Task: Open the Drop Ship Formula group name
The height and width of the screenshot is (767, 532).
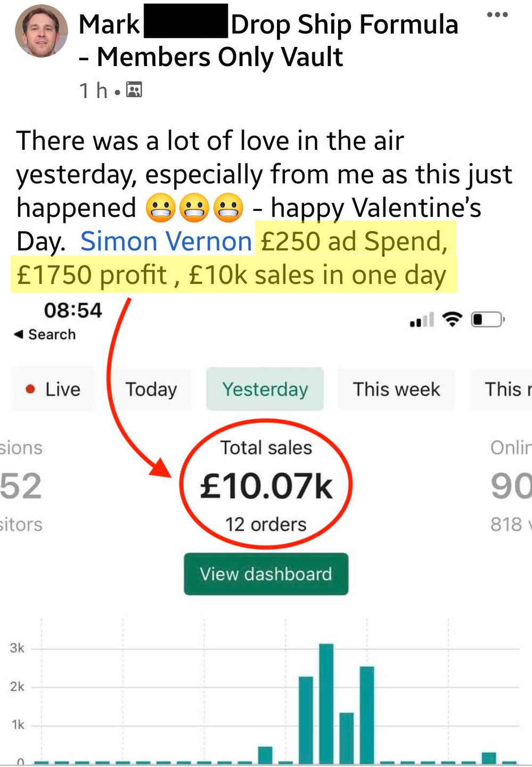Action: click(x=345, y=25)
